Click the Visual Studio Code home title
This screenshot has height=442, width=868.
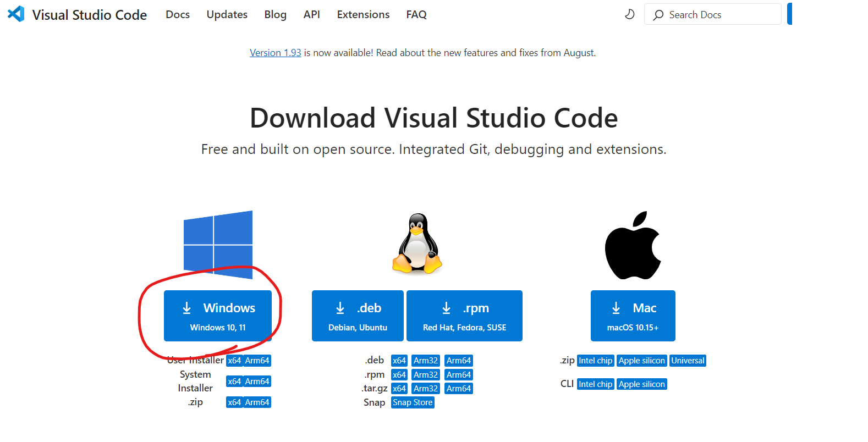(x=89, y=15)
